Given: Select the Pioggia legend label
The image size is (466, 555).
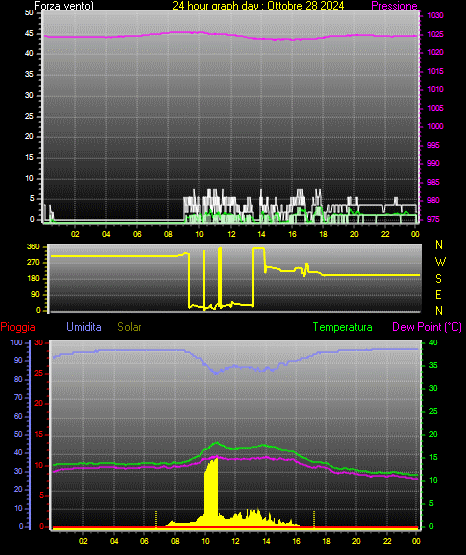Looking at the screenshot, I should [x=18, y=327].
